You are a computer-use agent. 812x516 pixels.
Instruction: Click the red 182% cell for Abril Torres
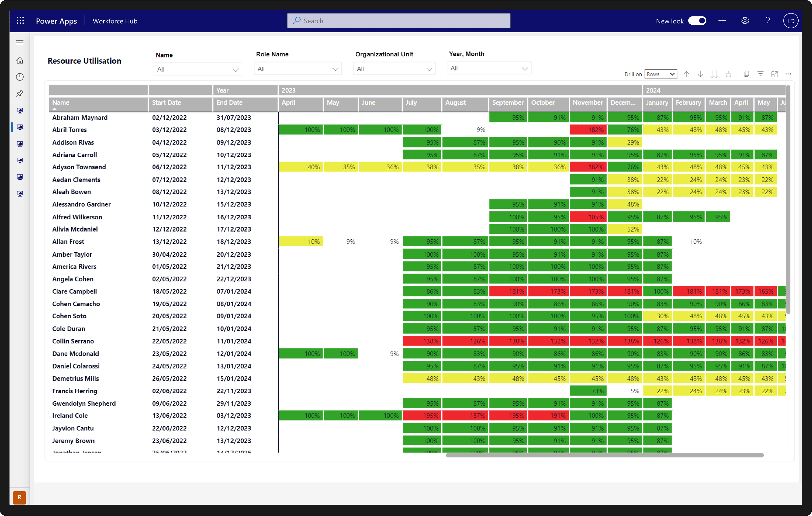588,130
